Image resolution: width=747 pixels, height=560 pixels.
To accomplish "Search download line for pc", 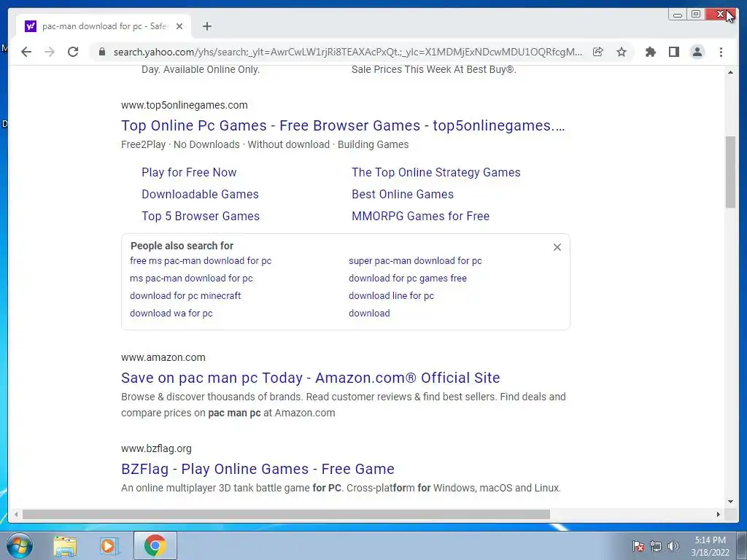I will [x=391, y=296].
